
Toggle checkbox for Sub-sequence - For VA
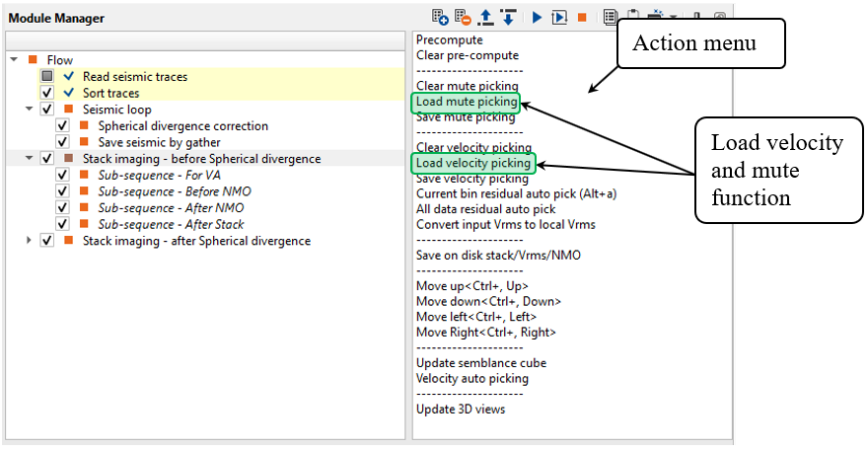pos(62,176)
